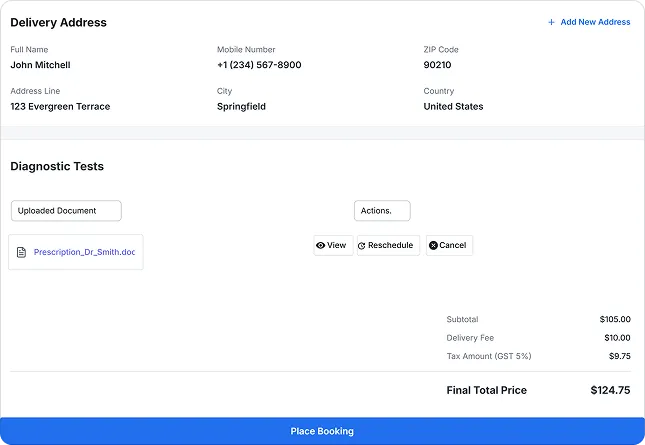
Task: Select the address line 123 Evergreen Terrace
Action: coord(60,106)
